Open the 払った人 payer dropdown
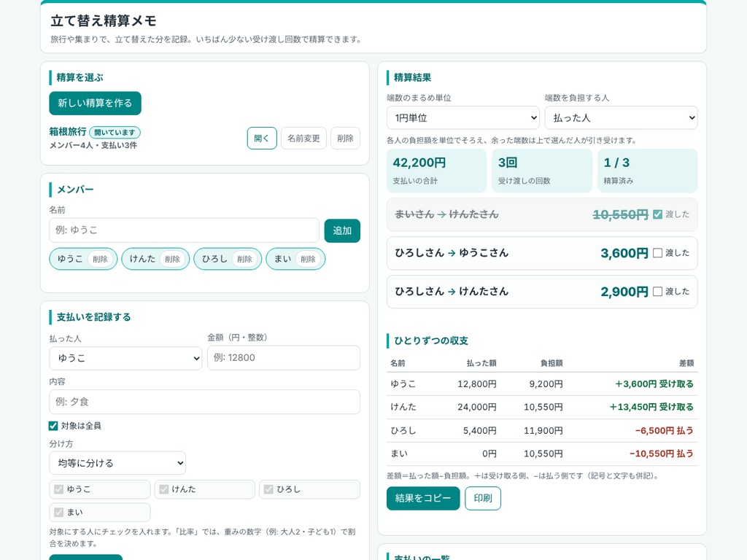This screenshot has height=560, width=747. click(125, 358)
